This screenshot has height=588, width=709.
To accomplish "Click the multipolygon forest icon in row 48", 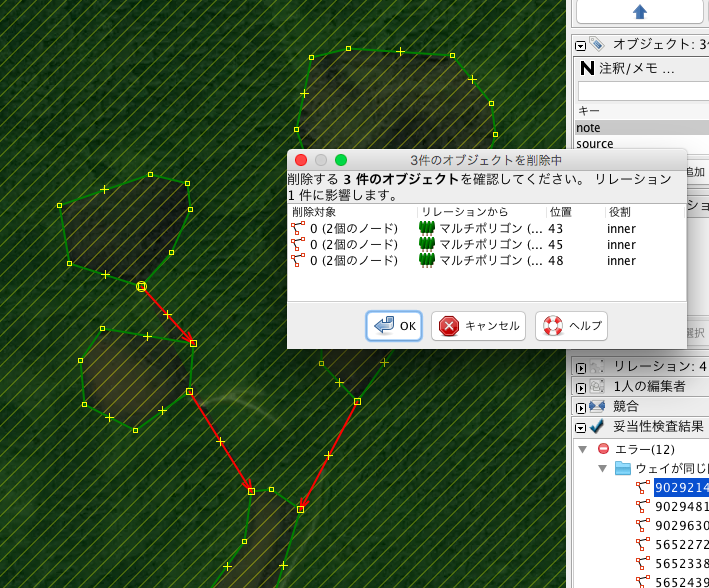I will [427, 261].
